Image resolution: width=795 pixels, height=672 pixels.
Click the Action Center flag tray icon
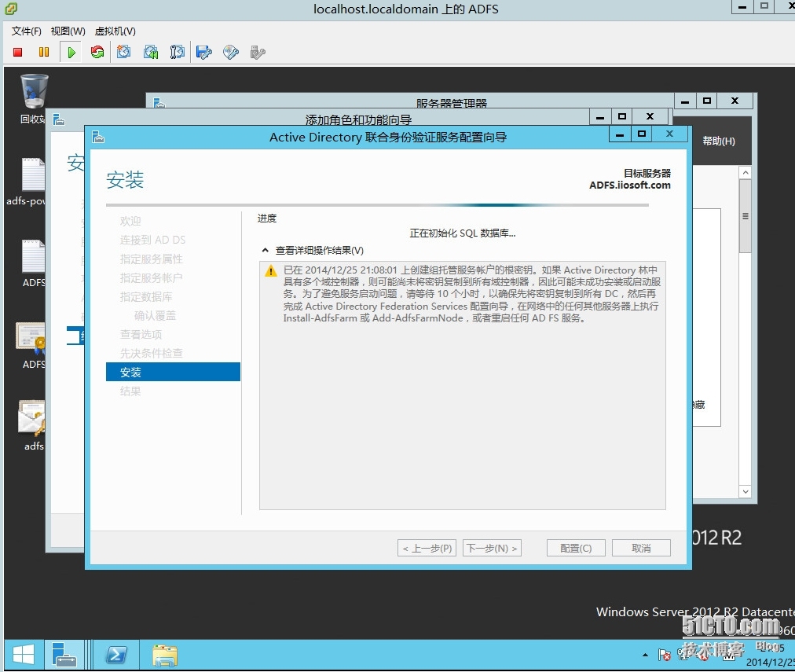[664, 655]
